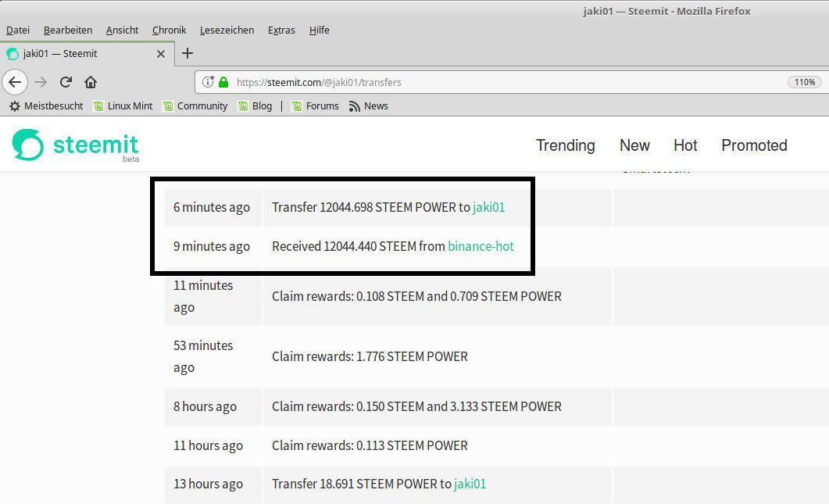Viewport: 829px width, 504px height.
Task: Go to Promoted posts
Action: tap(754, 145)
